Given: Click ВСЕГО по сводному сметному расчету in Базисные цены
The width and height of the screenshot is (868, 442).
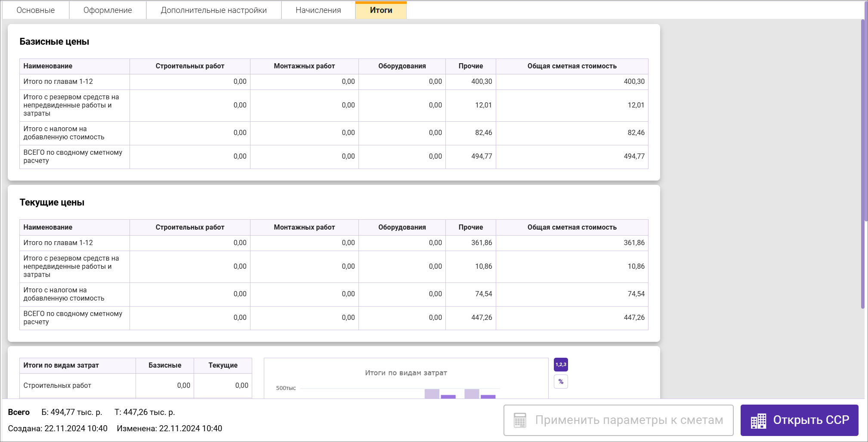Looking at the screenshot, I should [x=73, y=157].
